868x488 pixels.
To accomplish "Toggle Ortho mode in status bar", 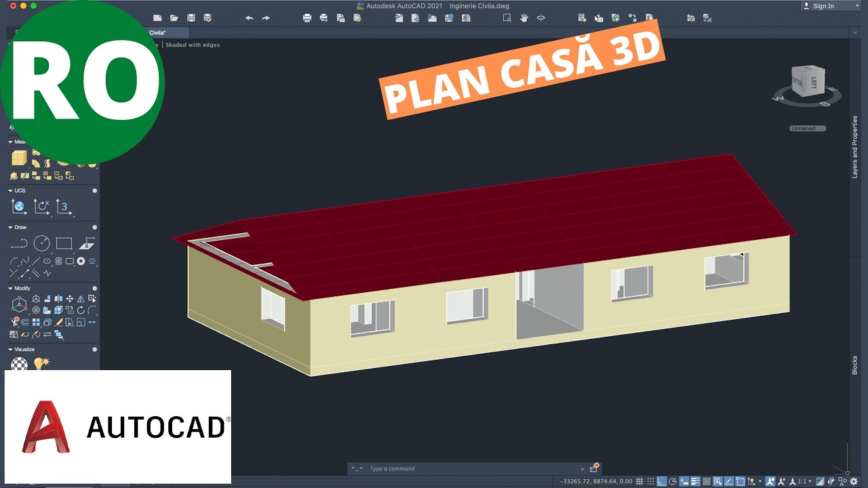I will 662,481.
